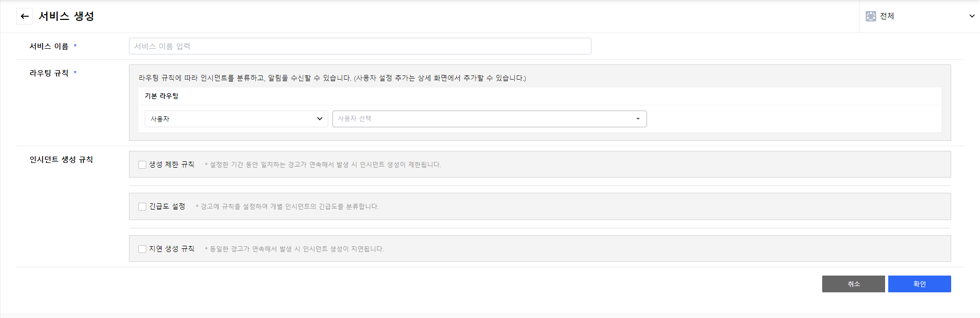Enable the 생성 제한 규칙 checkbox

click(142, 165)
